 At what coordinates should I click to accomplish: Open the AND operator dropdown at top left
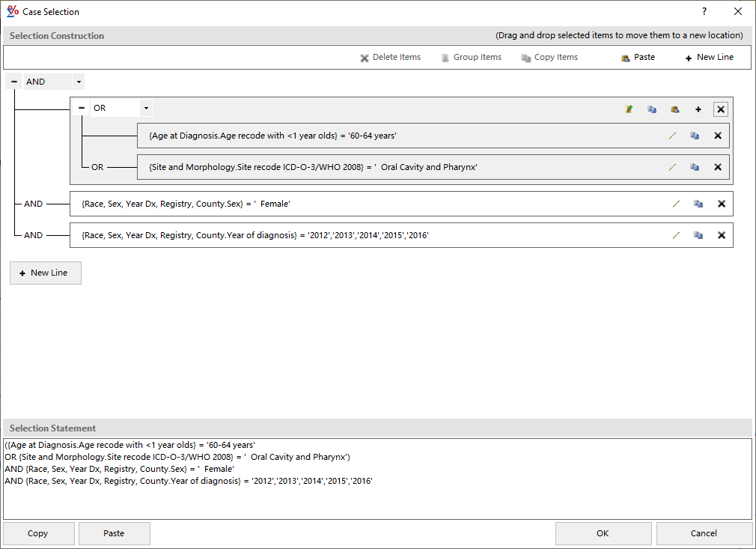point(78,81)
